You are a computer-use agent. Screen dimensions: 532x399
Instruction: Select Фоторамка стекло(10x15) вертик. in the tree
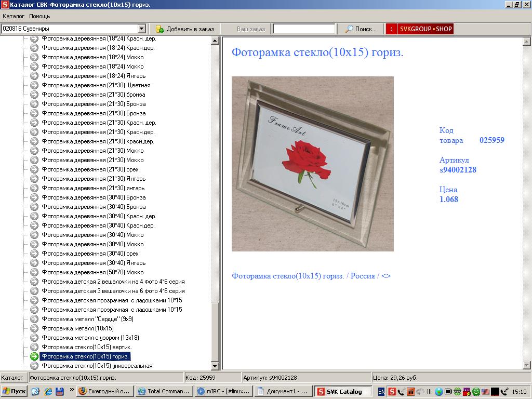87,347
